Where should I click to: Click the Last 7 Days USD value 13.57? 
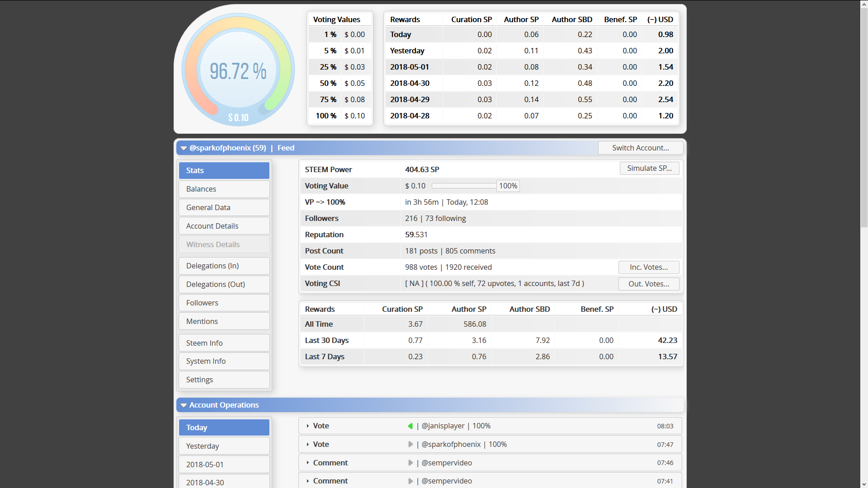pyautogui.click(x=668, y=357)
